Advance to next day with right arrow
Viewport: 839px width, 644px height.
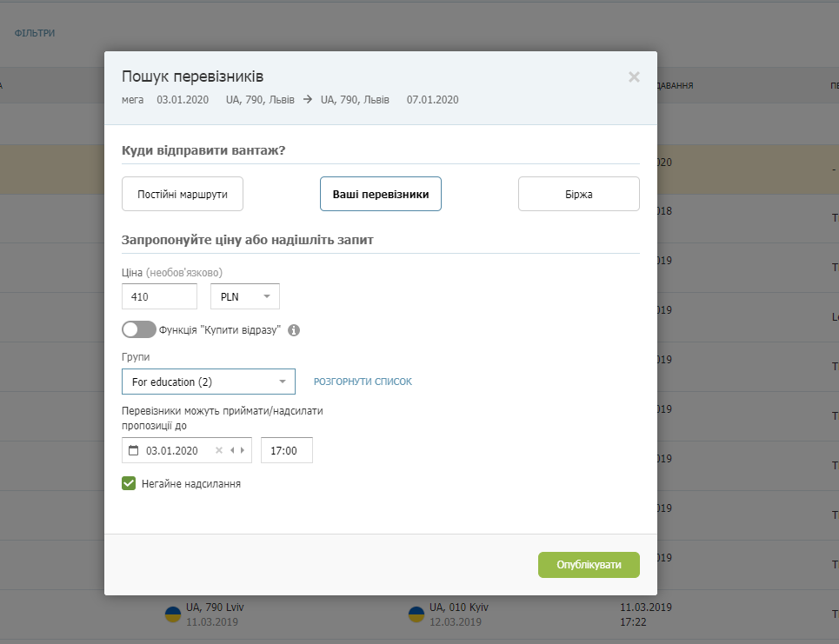tap(243, 450)
